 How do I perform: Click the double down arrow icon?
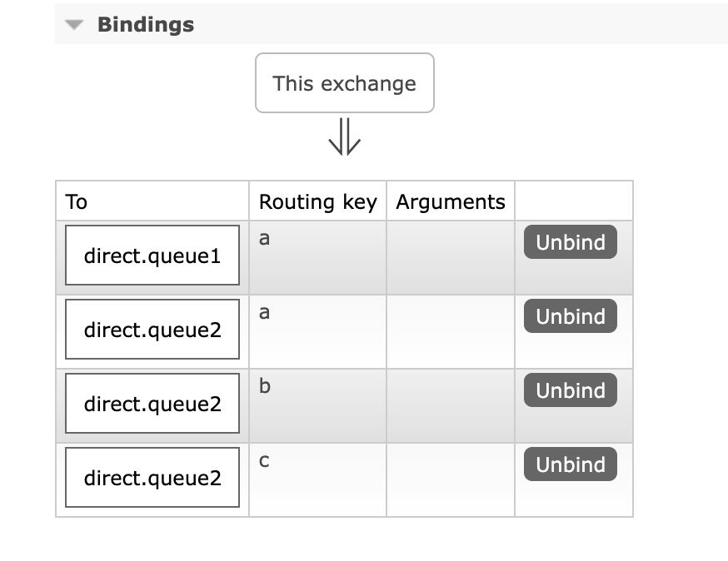point(345,137)
